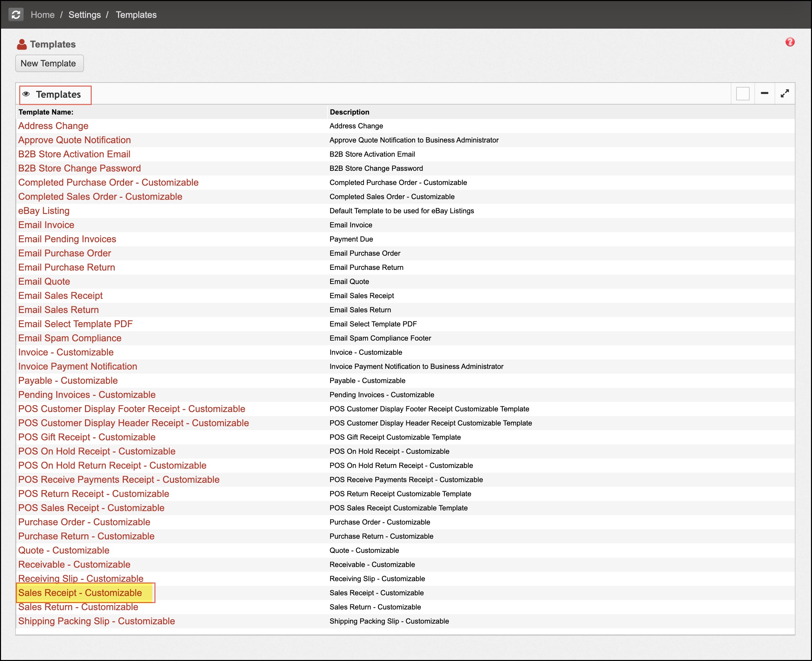Open B2B Store Activation Email template

[x=74, y=154]
